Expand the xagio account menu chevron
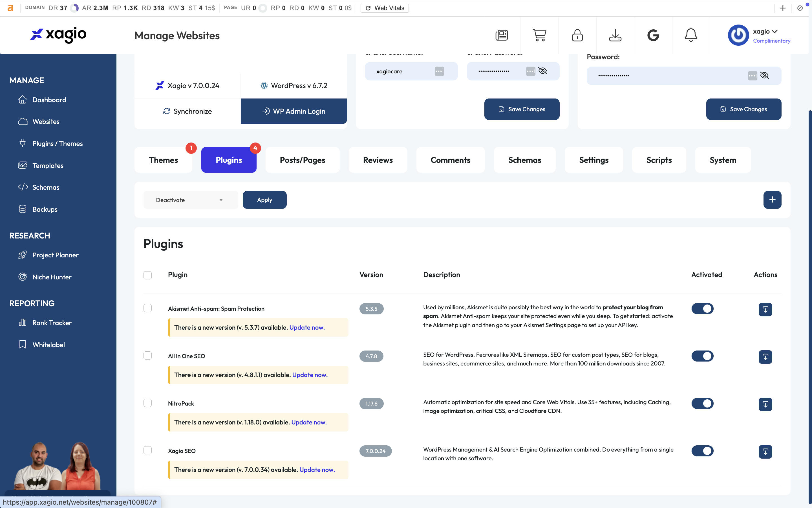 (774, 32)
